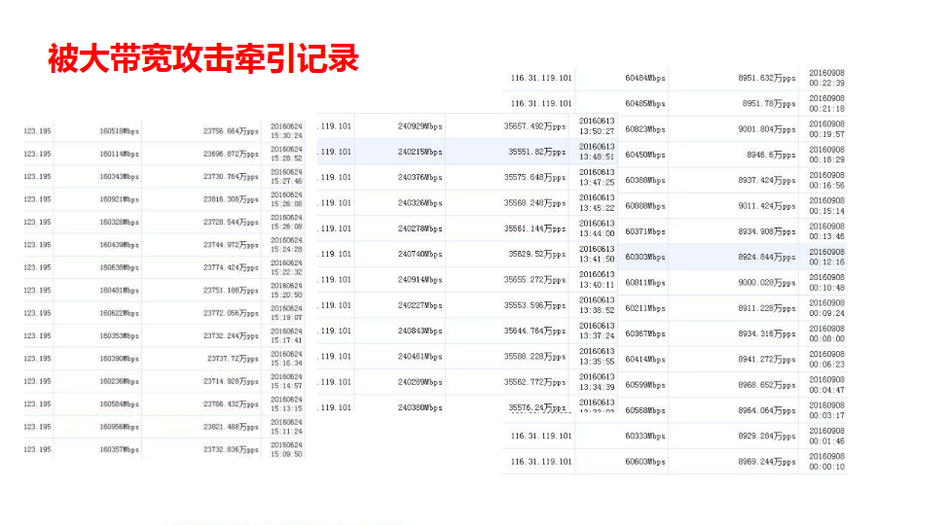
Task: Select the 60484Mbps bandwidth cell
Action: point(645,78)
